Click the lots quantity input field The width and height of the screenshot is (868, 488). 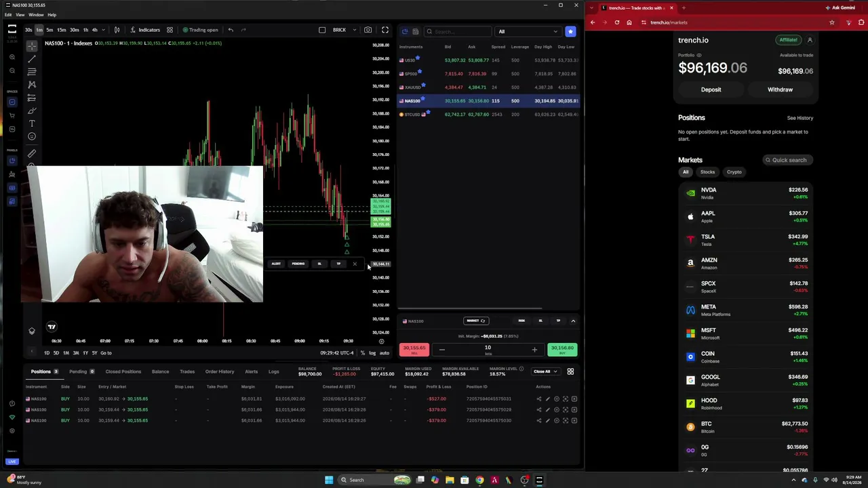488,349
